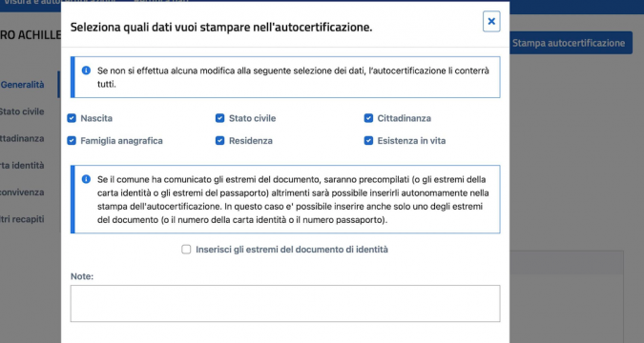Viewport: 644px width, 343px height.
Task: Toggle the Famiglia anagrafica checkbox
Action: pyautogui.click(x=72, y=141)
